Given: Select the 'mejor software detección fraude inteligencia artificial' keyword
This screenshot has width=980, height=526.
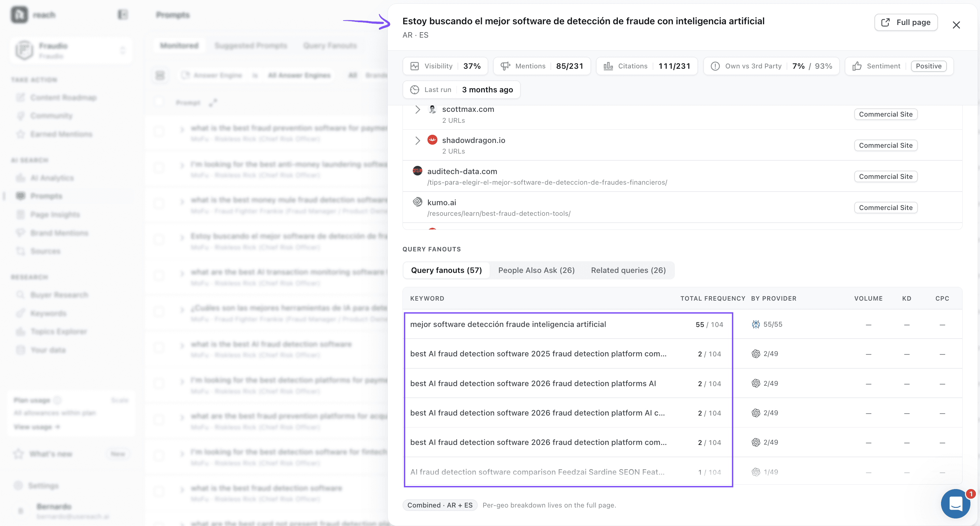Looking at the screenshot, I should 508,325.
